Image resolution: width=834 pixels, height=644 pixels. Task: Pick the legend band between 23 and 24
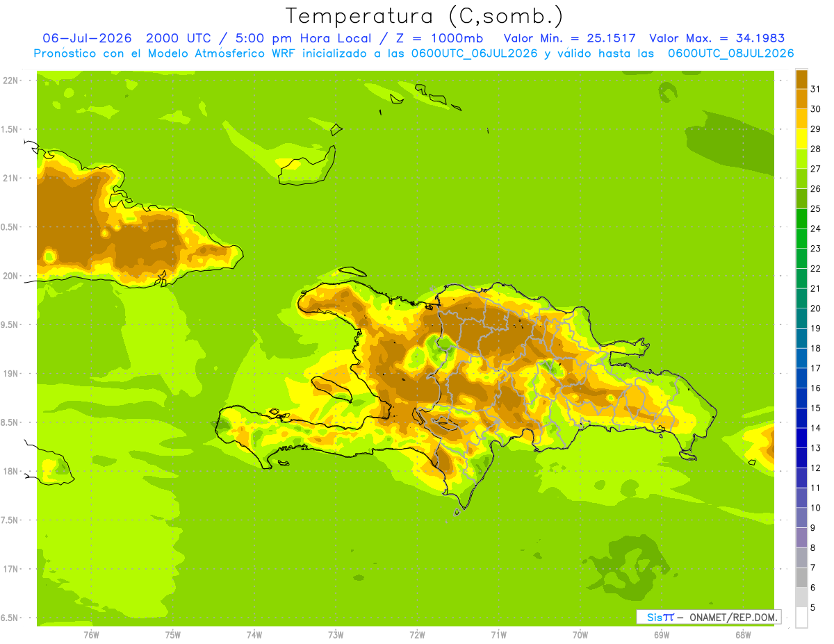[x=801, y=239]
